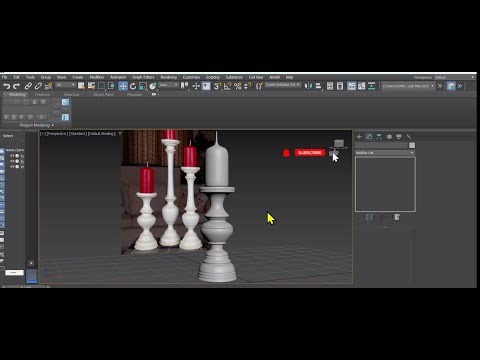
Task: Toggle the 3D Snaps button
Action: tap(217, 86)
